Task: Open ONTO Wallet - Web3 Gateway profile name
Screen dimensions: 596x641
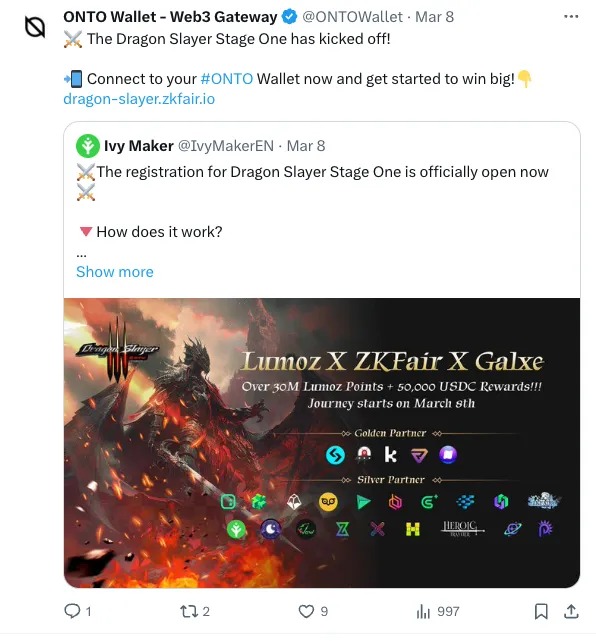Action: [x=170, y=17]
